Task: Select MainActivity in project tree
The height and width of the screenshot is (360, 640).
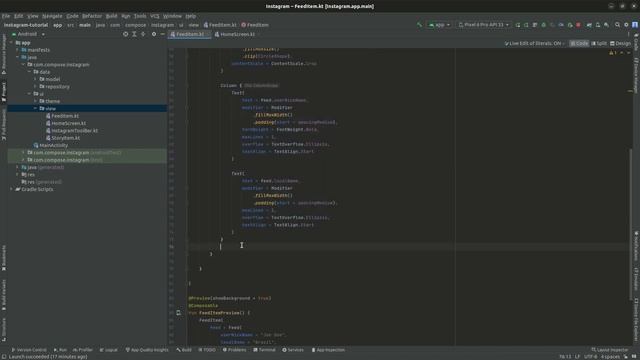Action: 53,145
